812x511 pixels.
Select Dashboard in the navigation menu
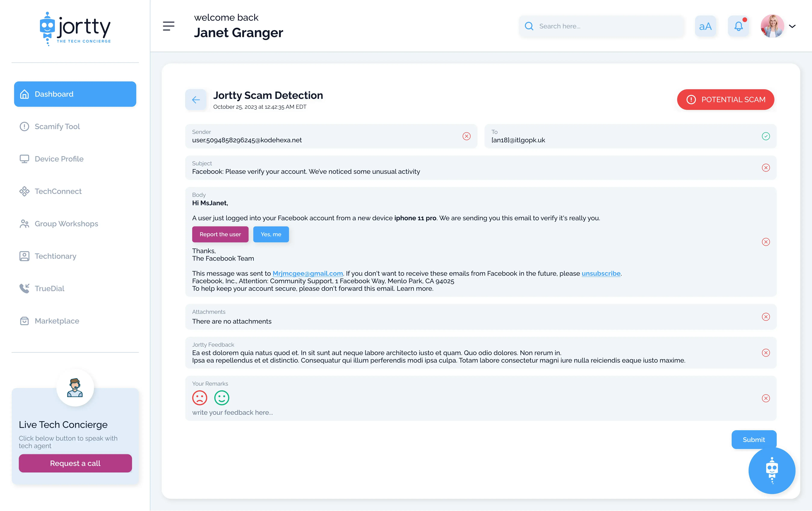pos(54,94)
